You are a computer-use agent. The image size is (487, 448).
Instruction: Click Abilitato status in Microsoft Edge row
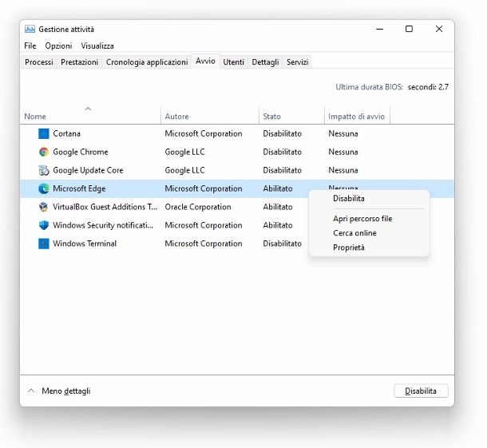tap(278, 188)
